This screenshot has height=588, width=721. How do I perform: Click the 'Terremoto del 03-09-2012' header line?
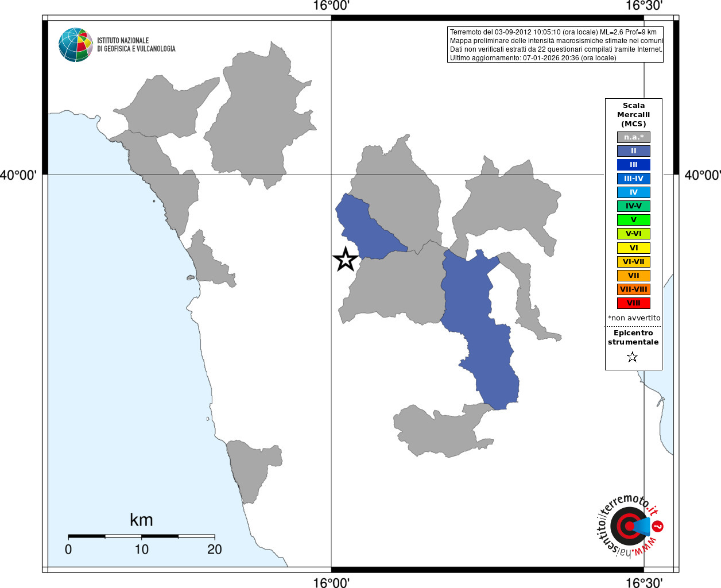point(553,32)
